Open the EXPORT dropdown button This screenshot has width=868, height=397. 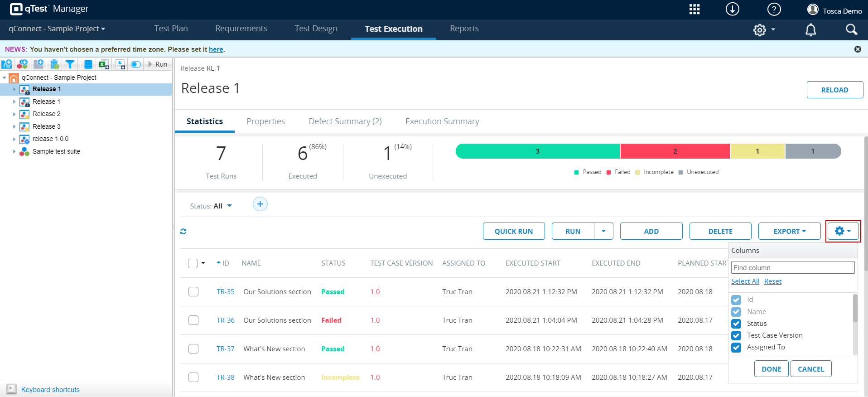[789, 231]
